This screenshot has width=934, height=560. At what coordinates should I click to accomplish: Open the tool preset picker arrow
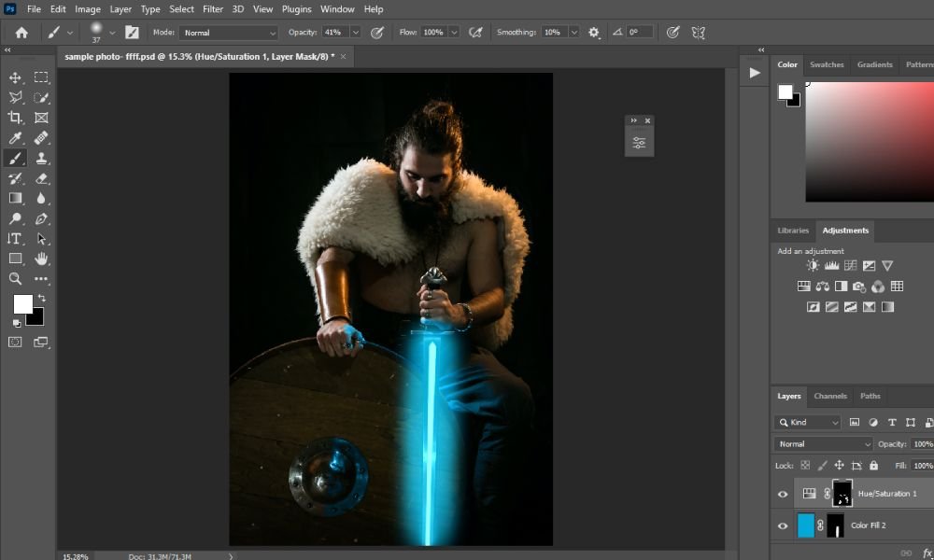[x=70, y=33]
